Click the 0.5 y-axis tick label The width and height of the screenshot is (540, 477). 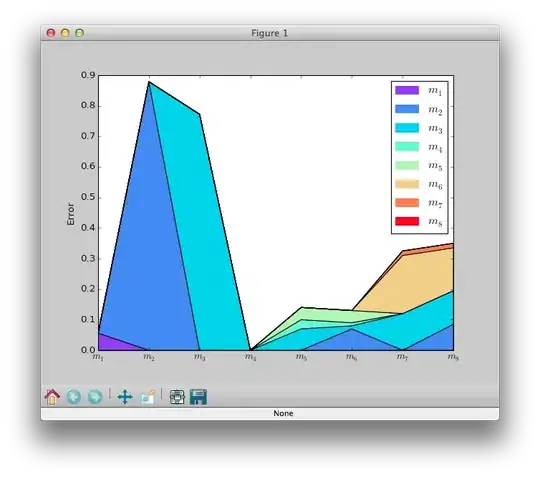click(88, 197)
